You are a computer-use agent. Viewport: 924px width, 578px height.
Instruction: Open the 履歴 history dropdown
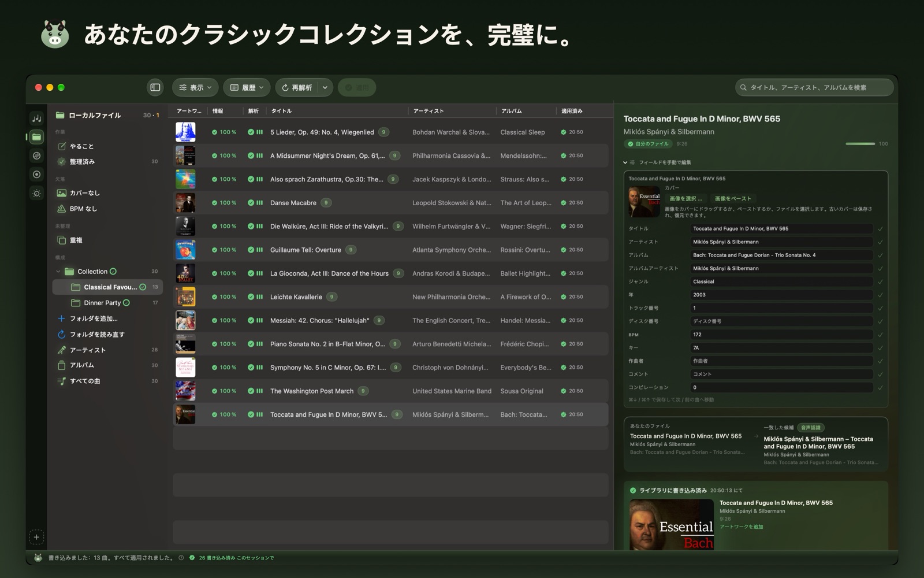pyautogui.click(x=247, y=87)
